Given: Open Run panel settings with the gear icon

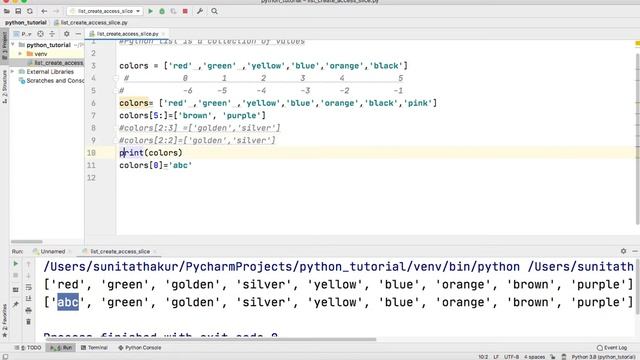Looking at the screenshot, I should [623, 251].
